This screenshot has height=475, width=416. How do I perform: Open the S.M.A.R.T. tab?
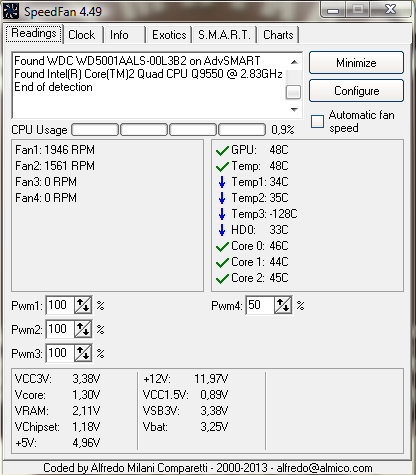click(224, 35)
